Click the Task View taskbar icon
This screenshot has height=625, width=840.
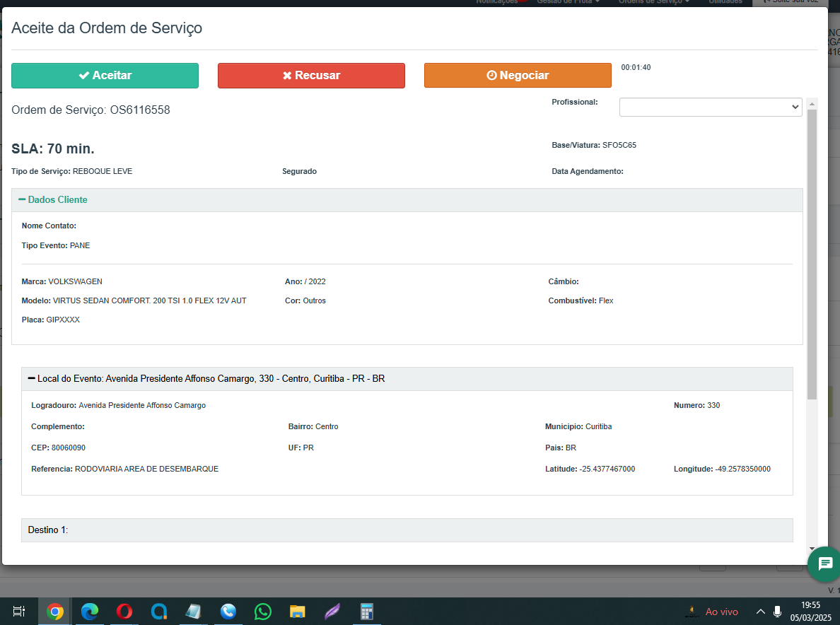pyautogui.click(x=20, y=612)
